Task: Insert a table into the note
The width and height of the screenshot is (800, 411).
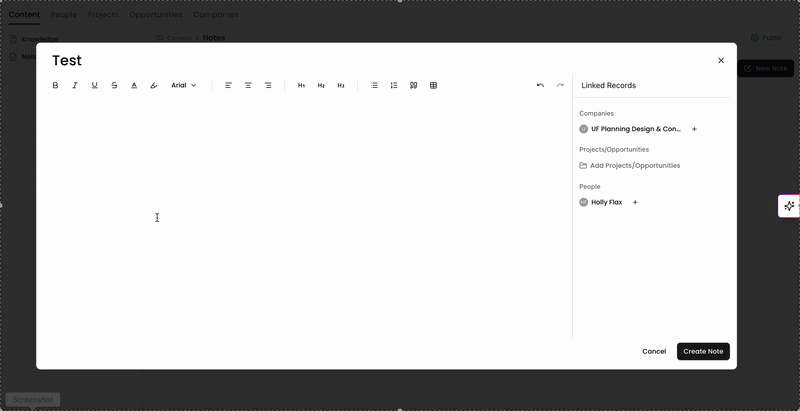Action: tap(433, 85)
